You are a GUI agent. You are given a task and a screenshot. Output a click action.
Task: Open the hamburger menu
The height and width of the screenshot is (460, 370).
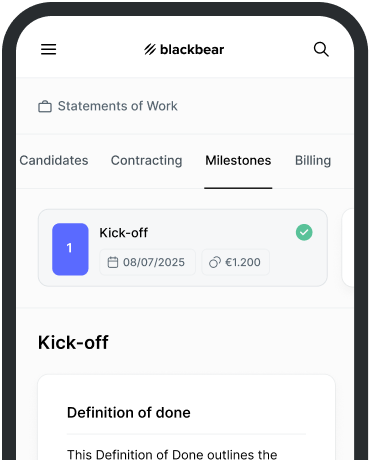coord(49,49)
